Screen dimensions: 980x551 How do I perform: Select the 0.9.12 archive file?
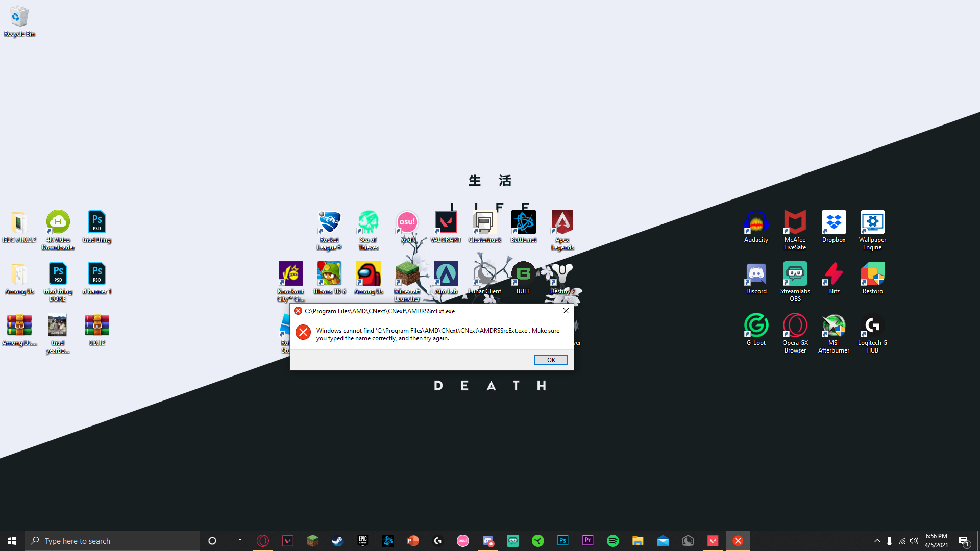point(97,330)
